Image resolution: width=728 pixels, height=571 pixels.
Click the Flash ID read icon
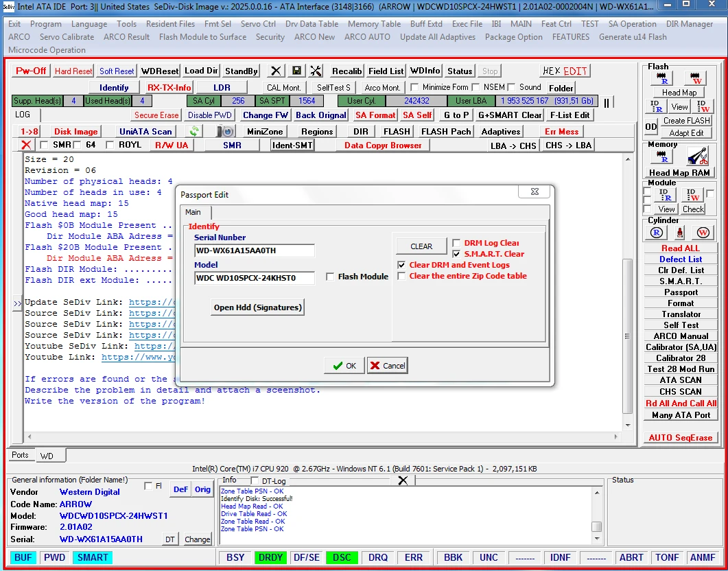tap(656, 106)
